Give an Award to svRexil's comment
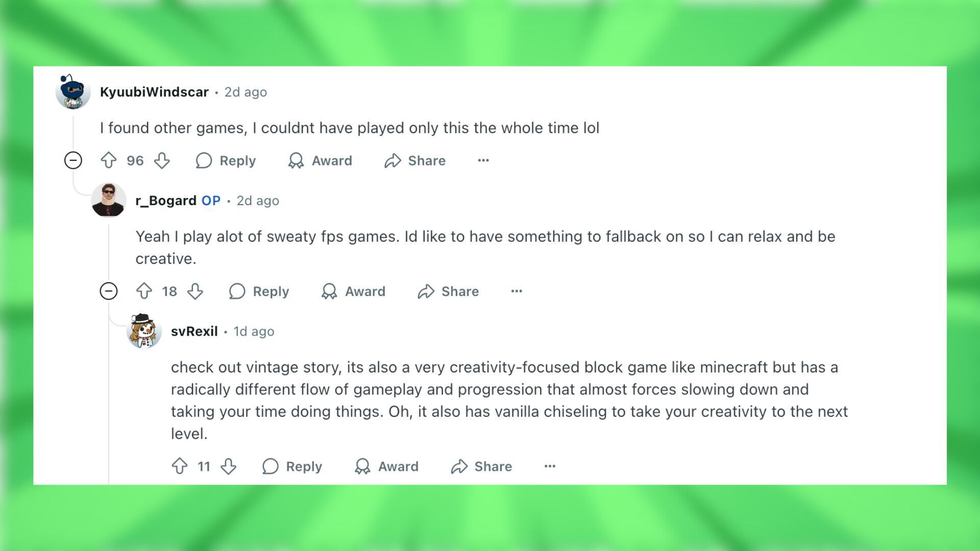The width and height of the screenshot is (980, 551). point(387,466)
